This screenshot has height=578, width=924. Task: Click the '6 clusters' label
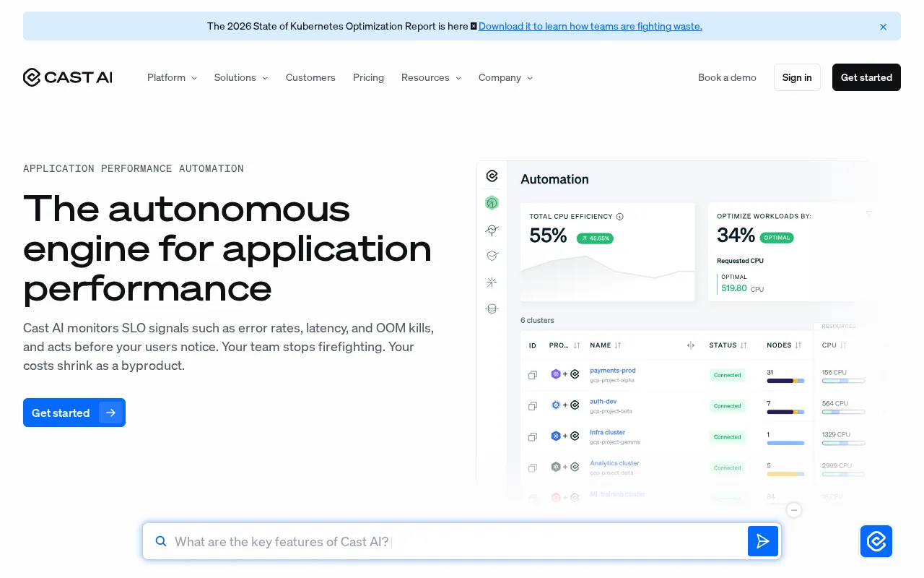[537, 320]
